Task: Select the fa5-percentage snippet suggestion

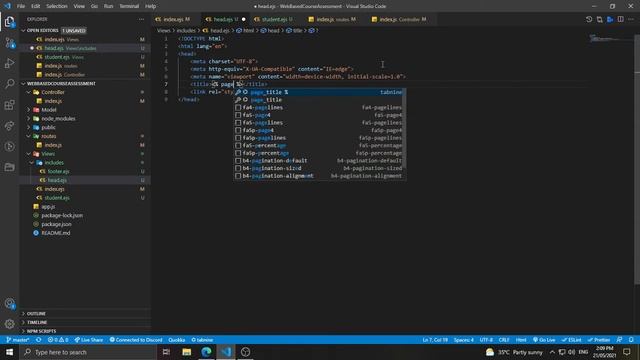Action: click(319, 145)
